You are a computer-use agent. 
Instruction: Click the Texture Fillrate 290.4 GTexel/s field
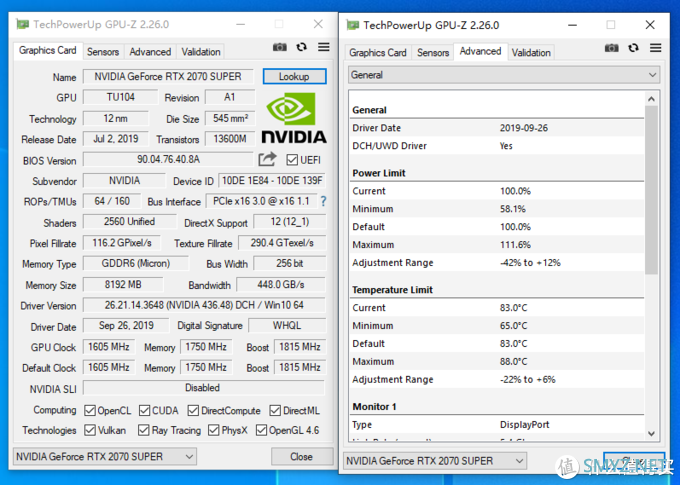pos(282,243)
